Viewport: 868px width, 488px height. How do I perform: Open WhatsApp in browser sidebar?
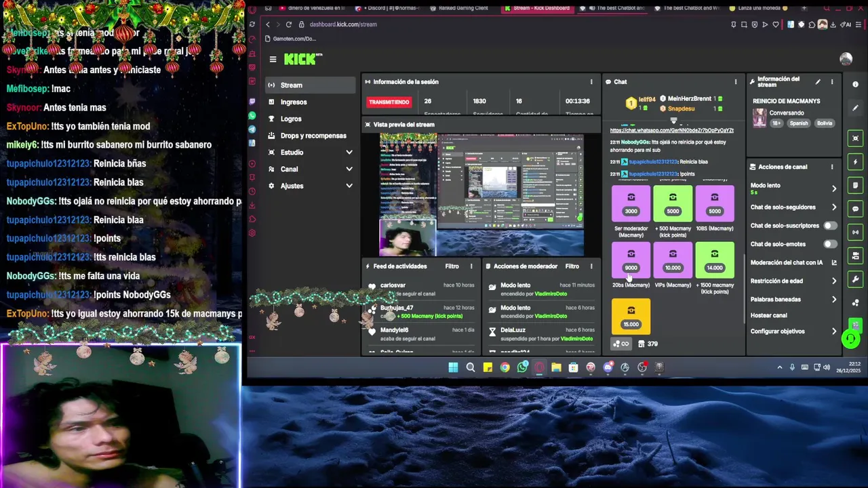point(252,116)
